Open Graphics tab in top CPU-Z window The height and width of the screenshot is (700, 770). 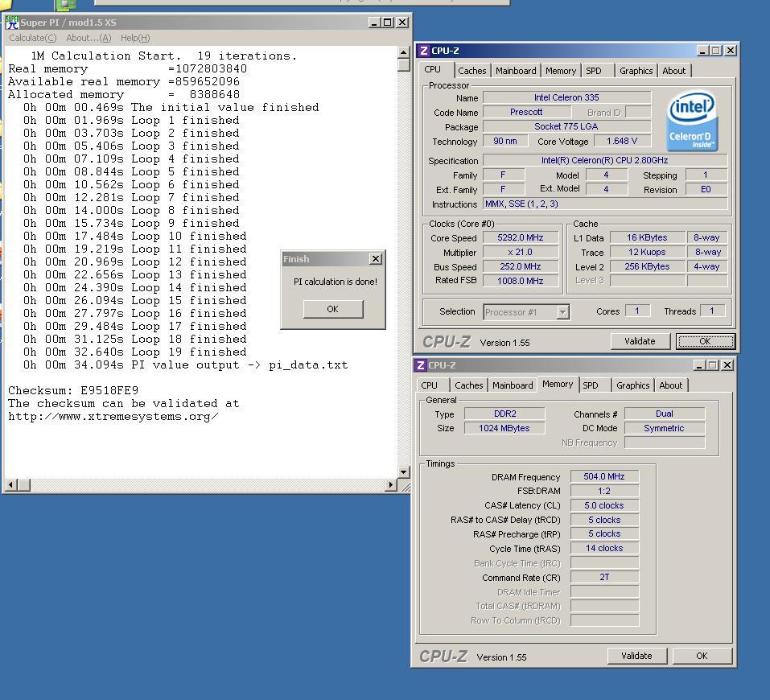636,71
